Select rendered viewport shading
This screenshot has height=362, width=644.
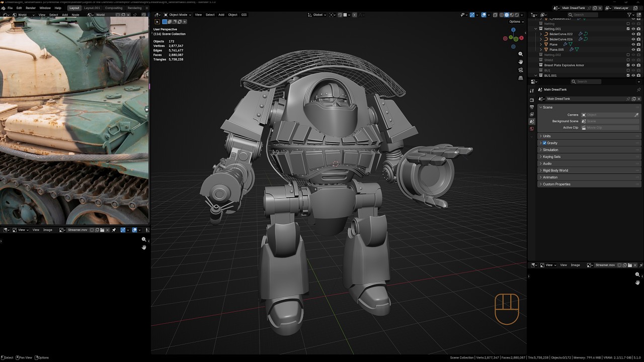tap(517, 15)
